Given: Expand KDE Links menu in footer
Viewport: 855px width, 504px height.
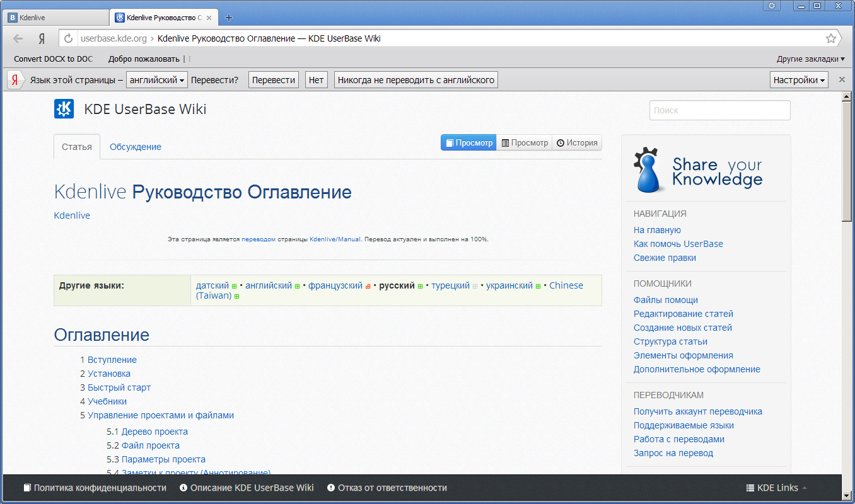Looking at the screenshot, I should 776,488.
